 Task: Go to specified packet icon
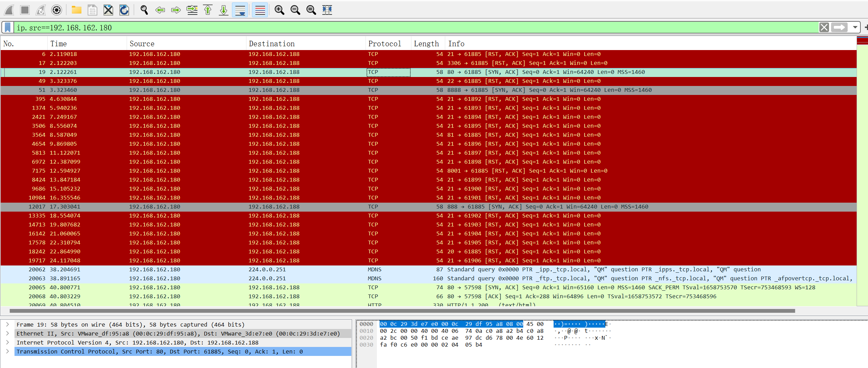click(192, 10)
